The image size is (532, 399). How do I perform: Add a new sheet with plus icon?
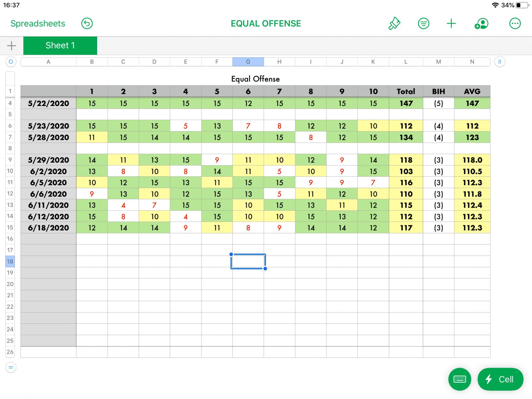coord(11,46)
